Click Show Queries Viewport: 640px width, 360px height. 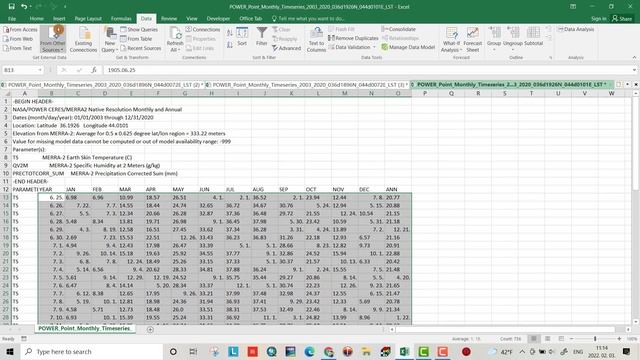point(139,29)
